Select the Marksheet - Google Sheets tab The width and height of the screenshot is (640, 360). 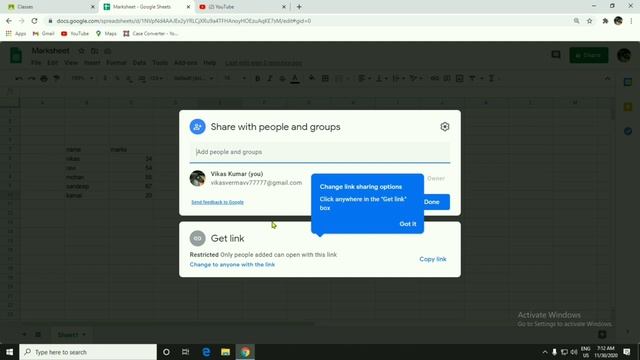[x=147, y=7]
